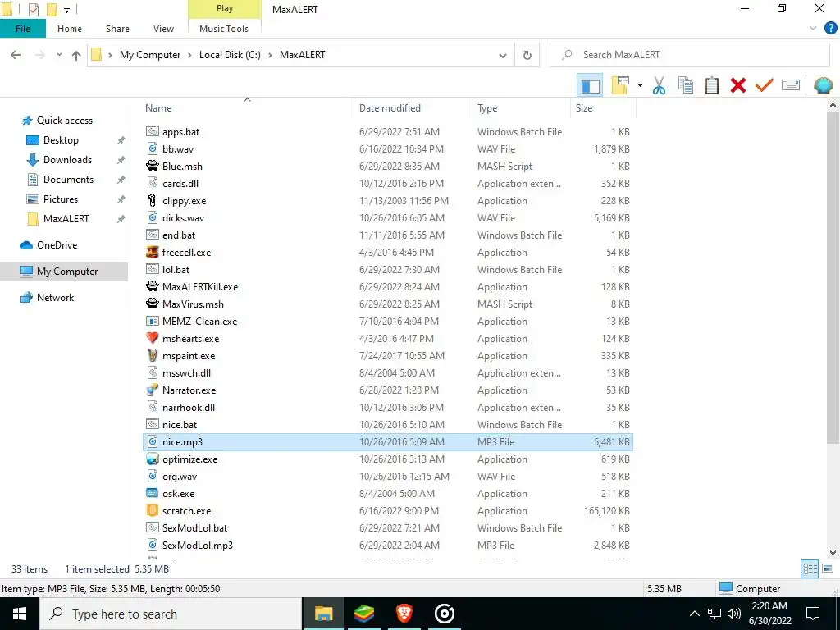Open BlueStacks from the taskbar
Screen dimensions: 840x630
point(364,614)
